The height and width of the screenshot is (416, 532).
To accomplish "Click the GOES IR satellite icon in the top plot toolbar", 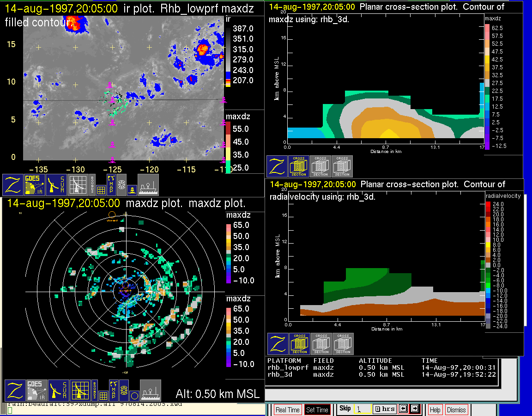I will [x=35, y=184].
